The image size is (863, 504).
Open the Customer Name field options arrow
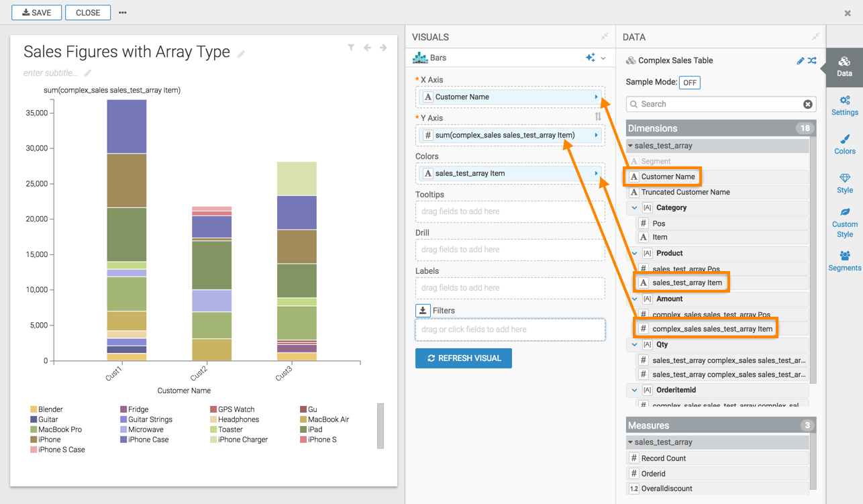tap(596, 97)
